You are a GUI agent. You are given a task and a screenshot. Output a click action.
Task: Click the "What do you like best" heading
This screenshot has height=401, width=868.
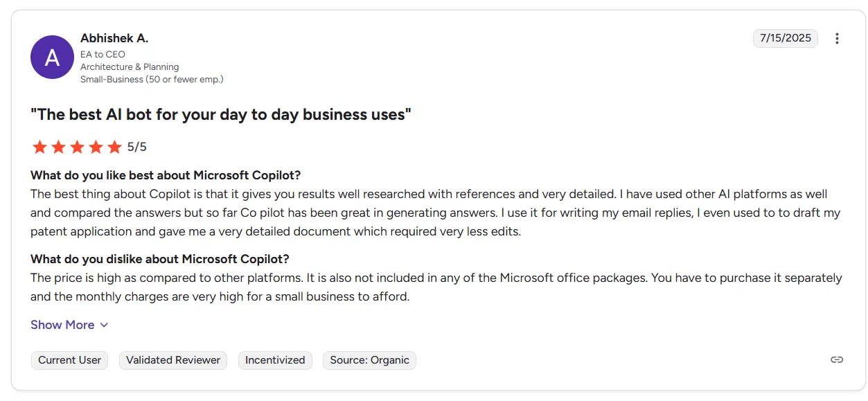(x=166, y=175)
